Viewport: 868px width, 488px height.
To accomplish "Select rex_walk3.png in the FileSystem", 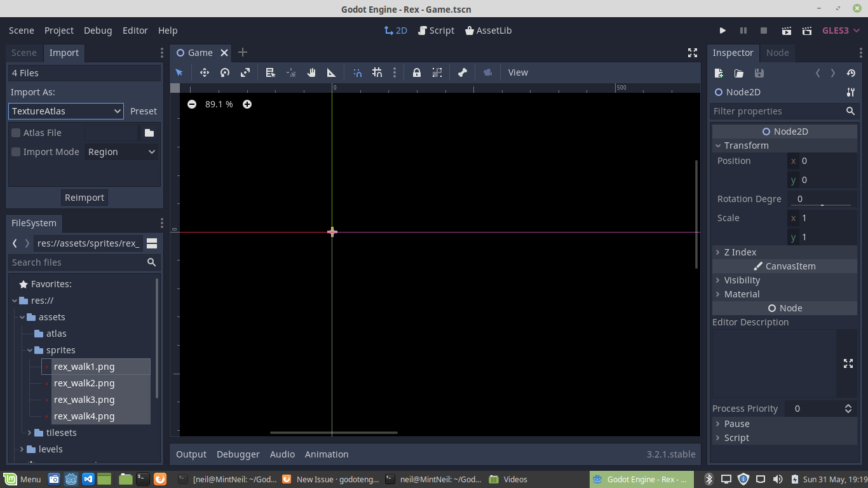I will pyautogui.click(x=84, y=399).
